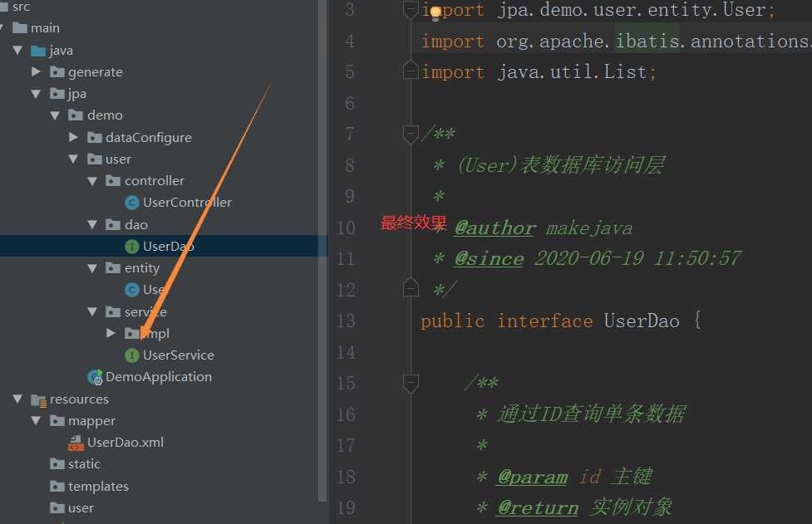Select the user folder under resources
812x524 pixels.
pos(81,508)
